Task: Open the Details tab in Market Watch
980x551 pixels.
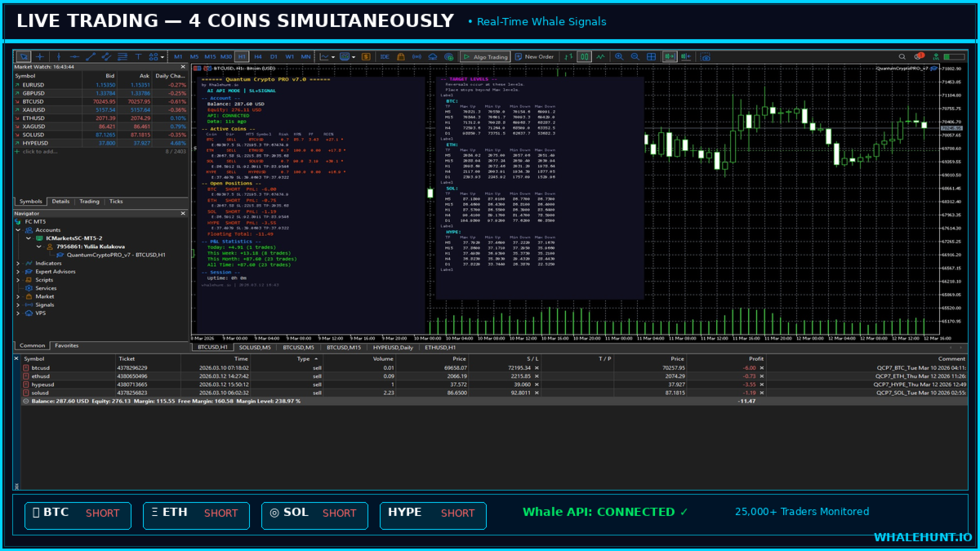Action: tap(60, 201)
